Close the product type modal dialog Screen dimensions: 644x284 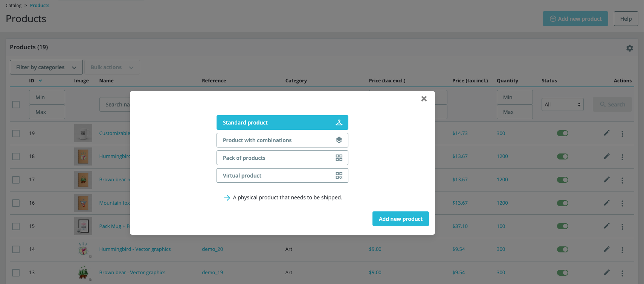click(424, 99)
